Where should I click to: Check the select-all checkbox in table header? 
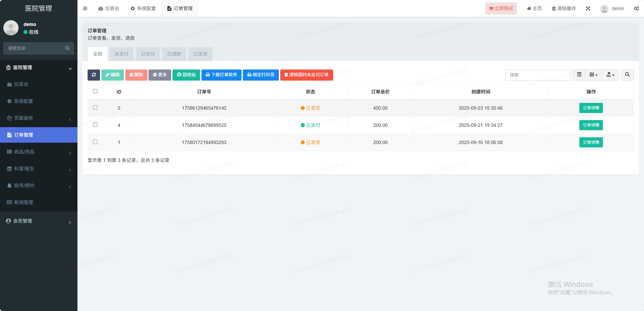point(95,91)
